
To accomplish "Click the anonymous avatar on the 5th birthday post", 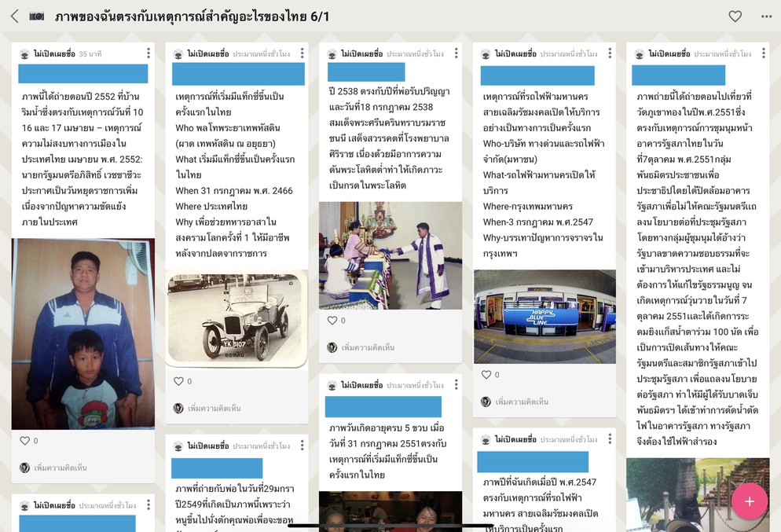I will click(332, 385).
